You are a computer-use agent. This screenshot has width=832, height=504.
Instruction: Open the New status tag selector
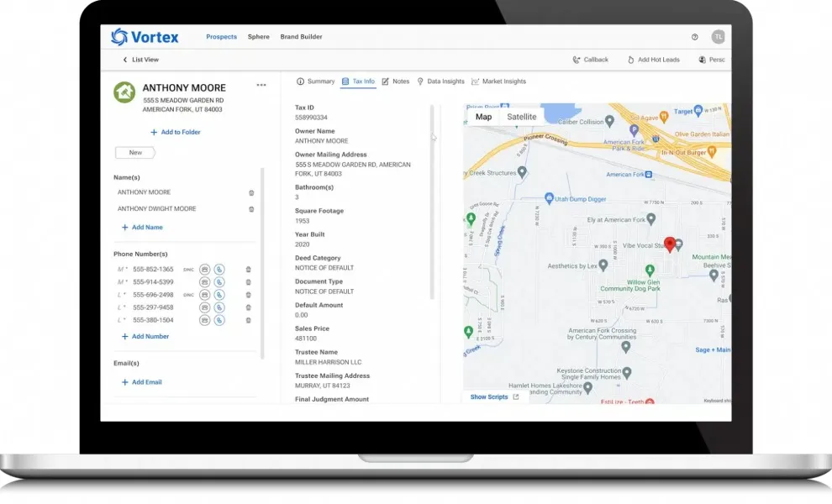(135, 153)
